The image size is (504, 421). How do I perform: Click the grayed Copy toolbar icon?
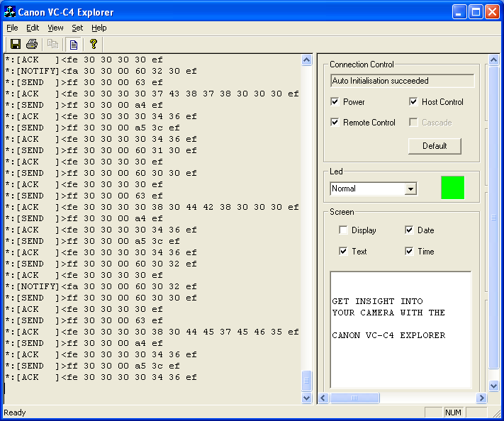(x=52, y=44)
